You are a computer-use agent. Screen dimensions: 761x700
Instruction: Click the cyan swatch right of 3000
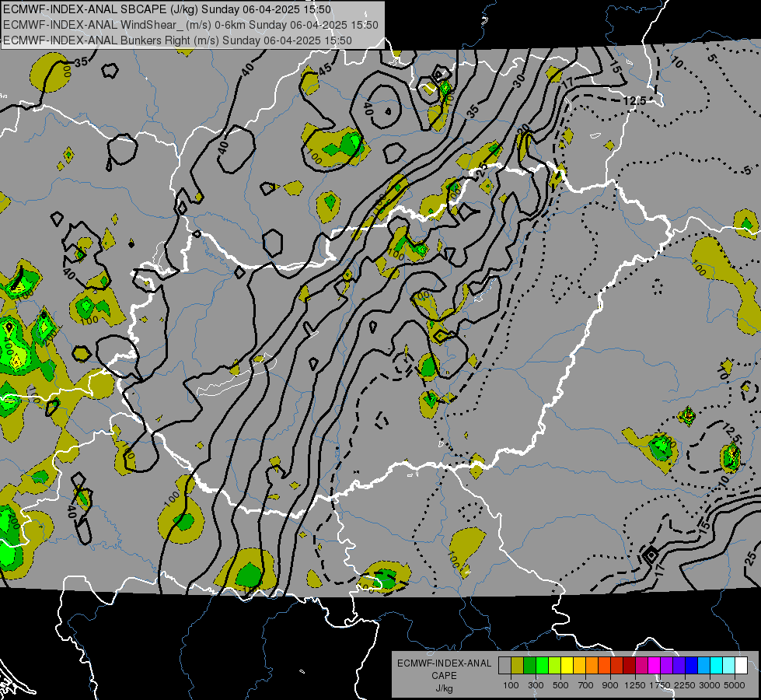[717, 665]
